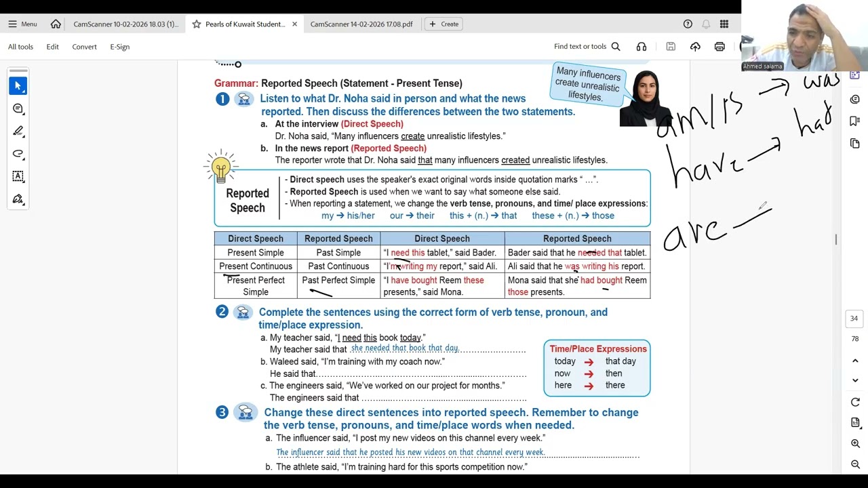Click the '(Direct Speech)' red label

point(372,124)
